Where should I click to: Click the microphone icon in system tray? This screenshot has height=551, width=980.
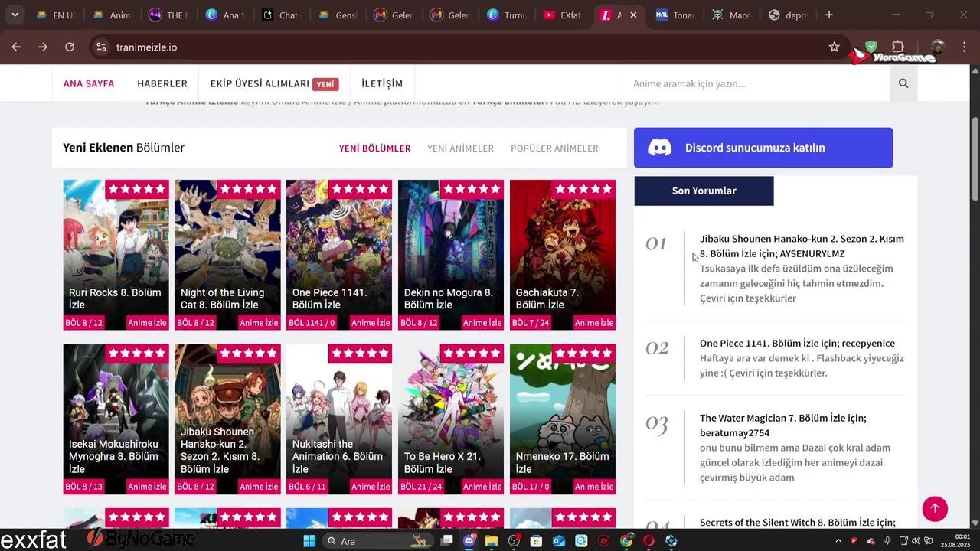[887, 541]
